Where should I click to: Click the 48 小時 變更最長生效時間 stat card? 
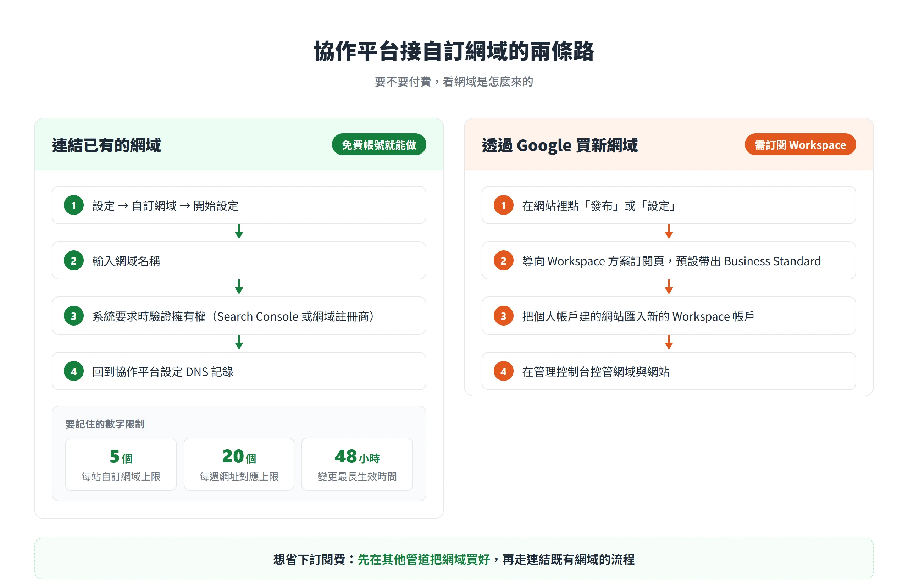pos(357,464)
